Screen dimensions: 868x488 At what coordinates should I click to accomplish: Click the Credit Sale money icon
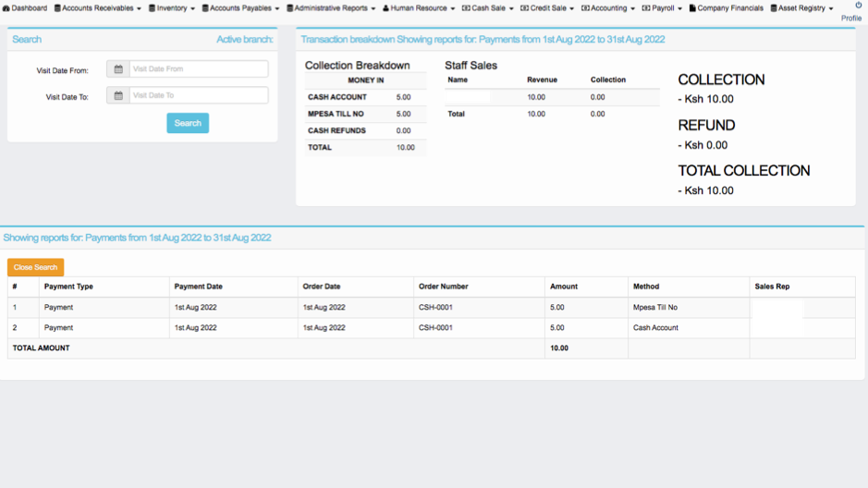[x=524, y=8]
